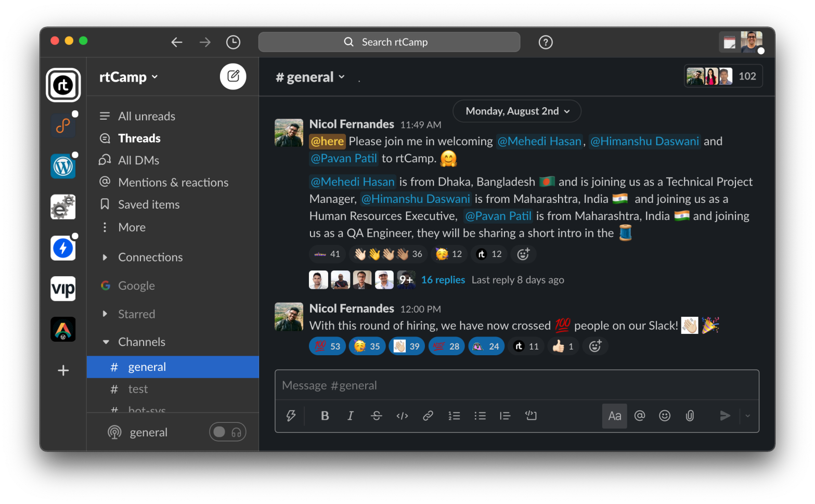Select the test channel
The height and width of the screenshot is (504, 815).
pos(138,389)
